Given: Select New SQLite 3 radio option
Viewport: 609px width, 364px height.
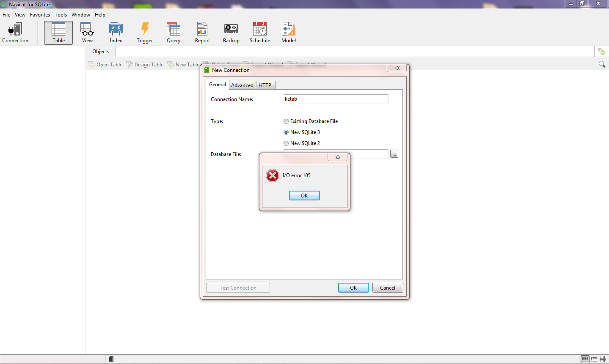Looking at the screenshot, I should pos(286,132).
